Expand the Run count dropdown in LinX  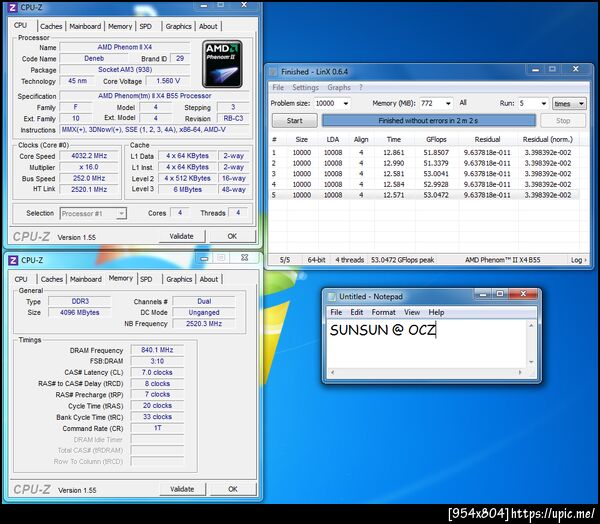543,103
